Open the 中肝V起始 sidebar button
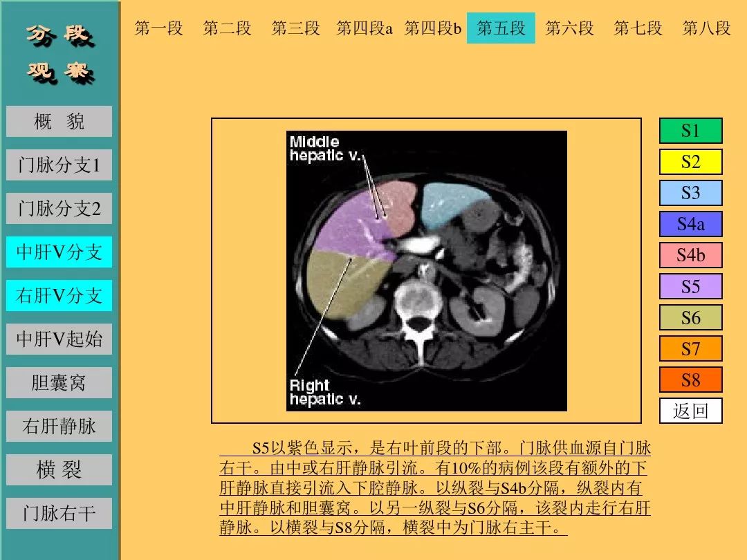 (x=59, y=339)
